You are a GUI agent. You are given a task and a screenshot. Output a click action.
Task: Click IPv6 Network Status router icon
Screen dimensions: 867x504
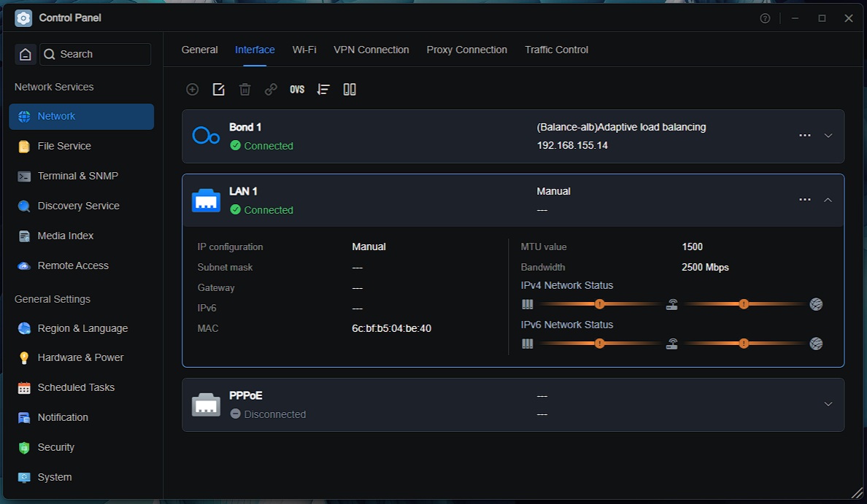point(672,344)
